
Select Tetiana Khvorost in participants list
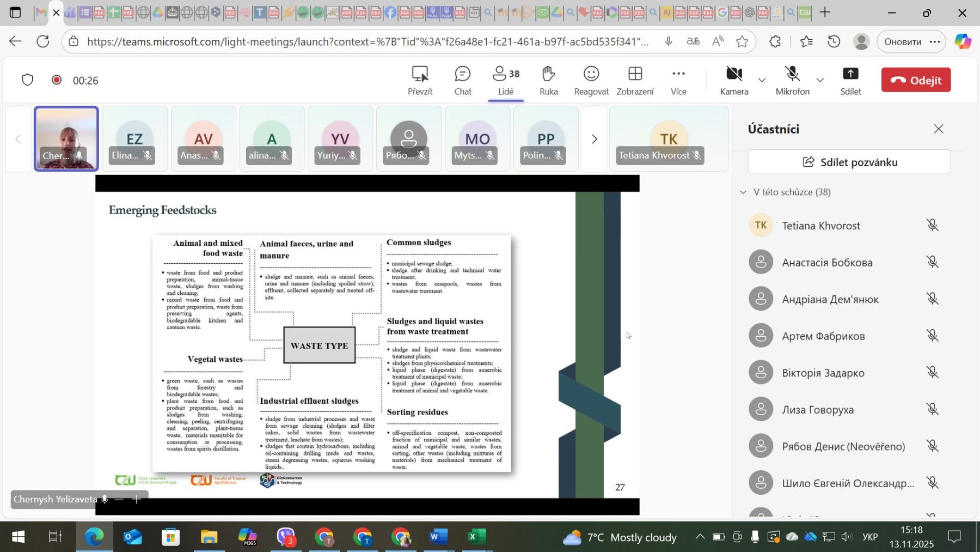[820, 226]
